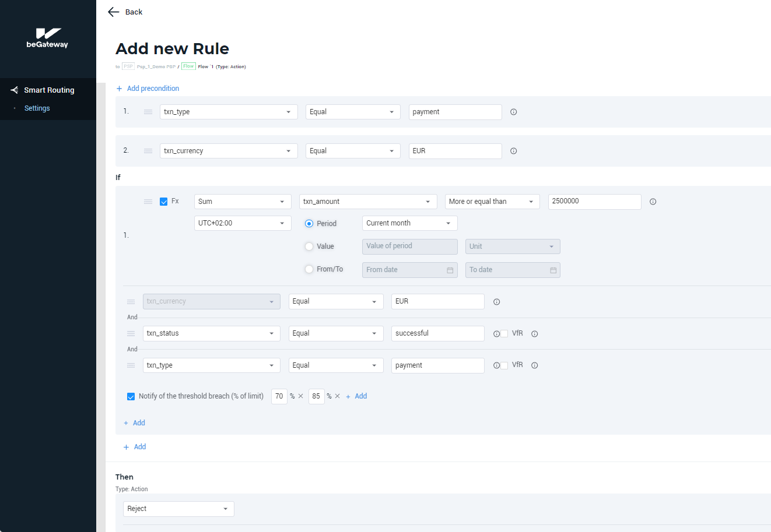Expand the Reject action dropdown
Viewport: 771px width, 532px height.
(x=178, y=509)
